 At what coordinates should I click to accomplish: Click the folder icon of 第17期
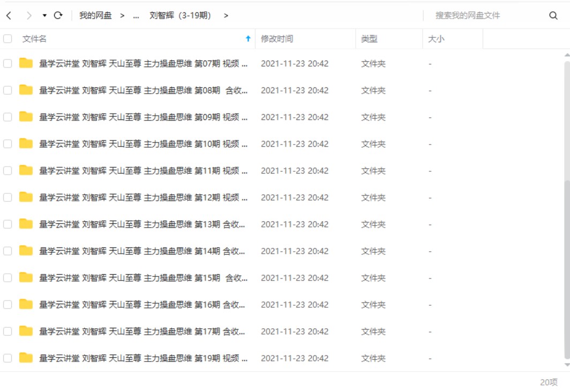pyautogui.click(x=26, y=331)
